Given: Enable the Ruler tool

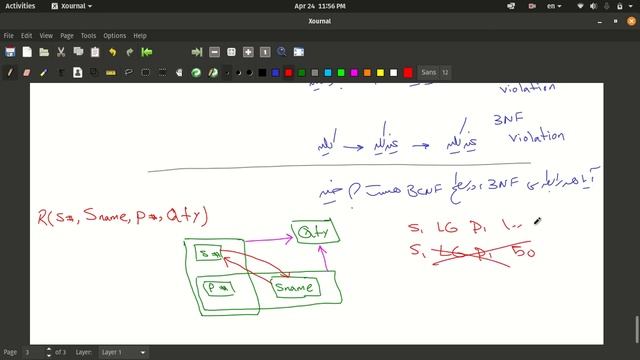Looking at the screenshot, I should 111,73.
